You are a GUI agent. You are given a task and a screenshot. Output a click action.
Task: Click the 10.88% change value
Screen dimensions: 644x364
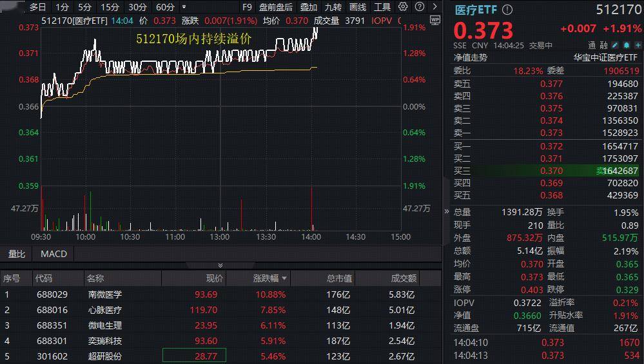pyautogui.click(x=270, y=294)
